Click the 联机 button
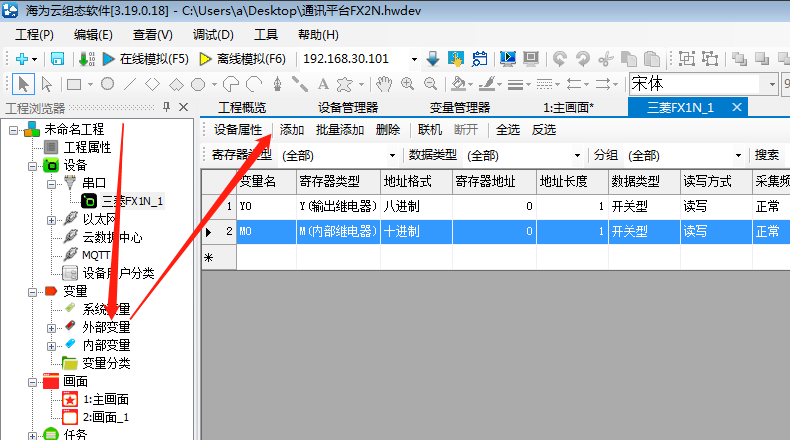This screenshot has width=790, height=440. pos(430,130)
